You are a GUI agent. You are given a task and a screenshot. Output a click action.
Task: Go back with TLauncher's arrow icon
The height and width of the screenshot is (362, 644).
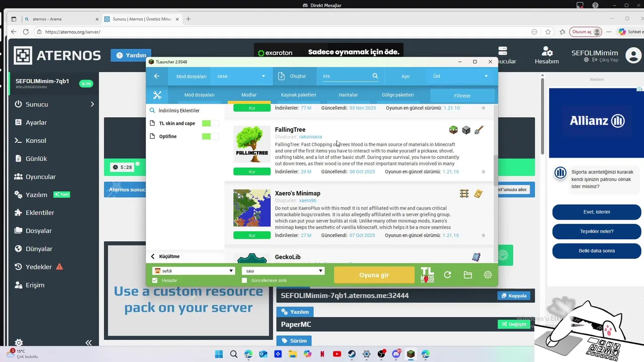pyautogui.click(x=156, y=76)
